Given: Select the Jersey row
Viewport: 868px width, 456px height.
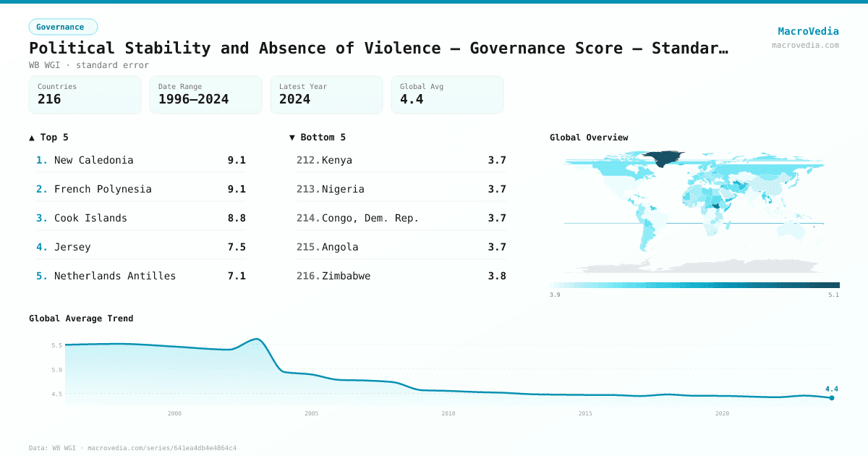Looking at the screenshot, I should pos(141,247).
